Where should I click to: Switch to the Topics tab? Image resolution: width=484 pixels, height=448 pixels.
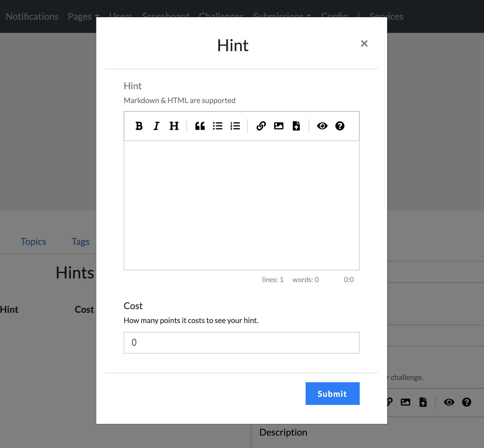point(34,242)
